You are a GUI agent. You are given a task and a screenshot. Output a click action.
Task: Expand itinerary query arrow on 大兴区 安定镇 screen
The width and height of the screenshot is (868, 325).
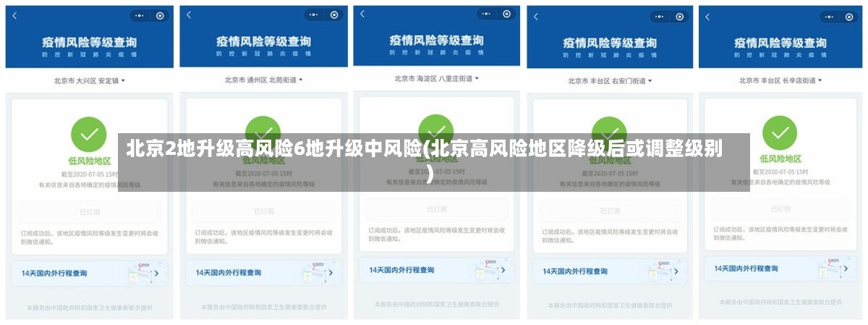(157, 273)
